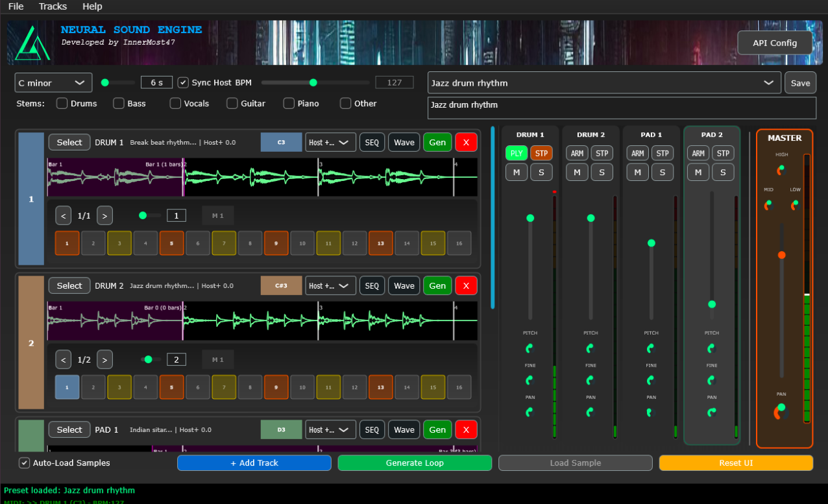
Task: Play DRUM 1 with PLY button
Action: (517, 154)
